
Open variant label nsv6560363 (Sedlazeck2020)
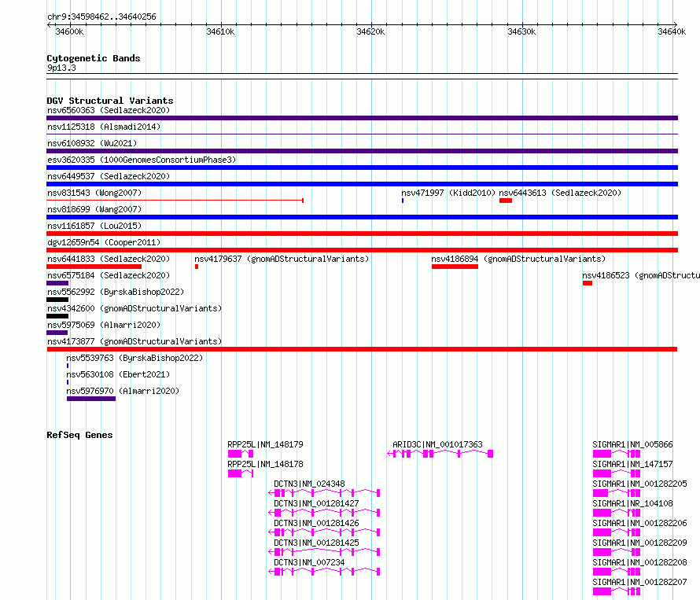coord(108,110)
